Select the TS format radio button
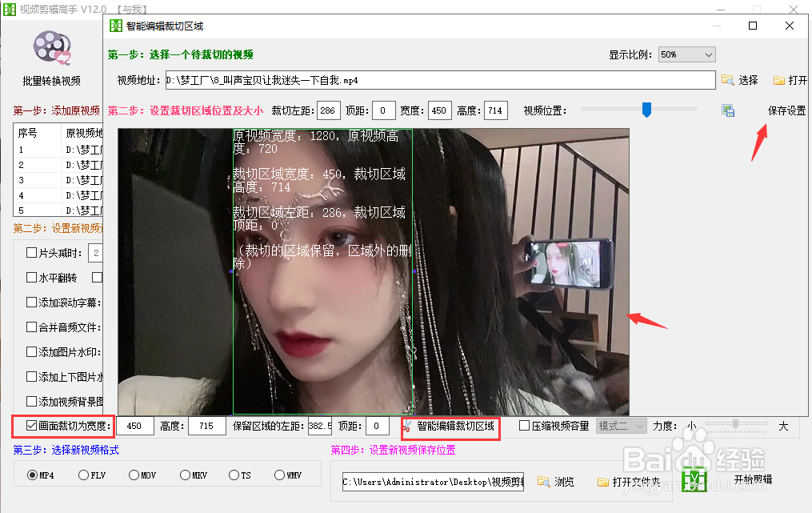This screenshot has height=513, width=812. tap(234, 475)
